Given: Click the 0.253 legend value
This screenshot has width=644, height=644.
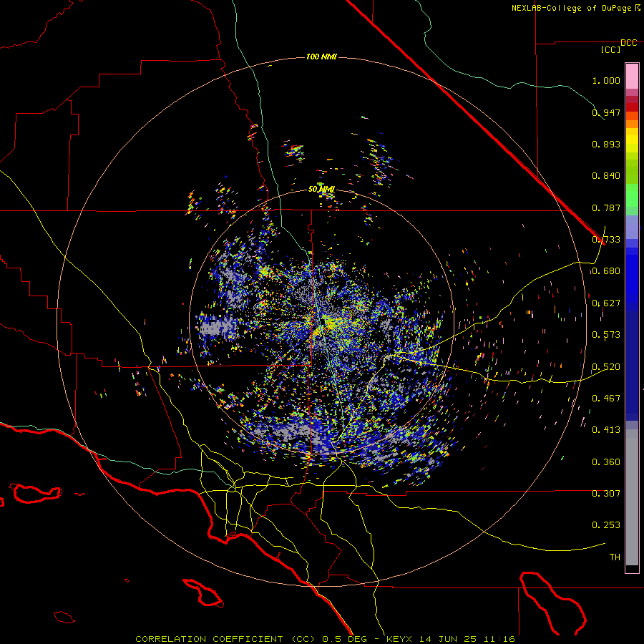Looking at the screenshot, I should pyautogui.click(x=606, y=525).
